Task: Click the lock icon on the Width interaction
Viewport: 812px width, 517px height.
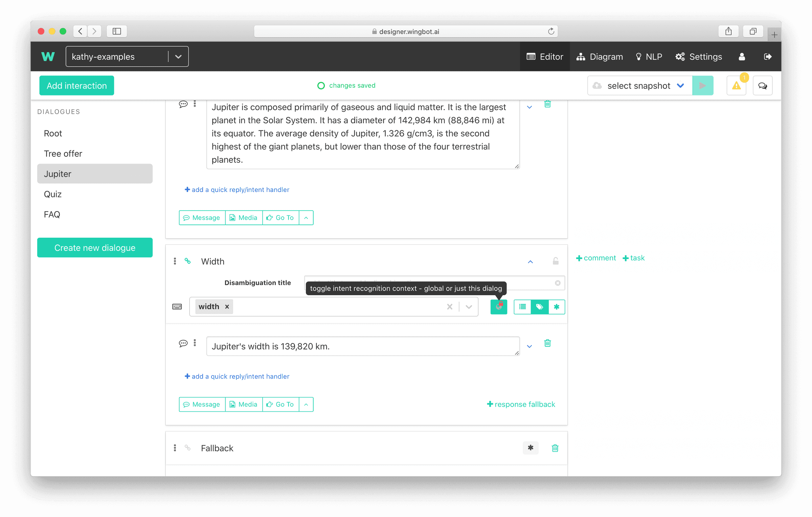Action: (x=555, y=261)
